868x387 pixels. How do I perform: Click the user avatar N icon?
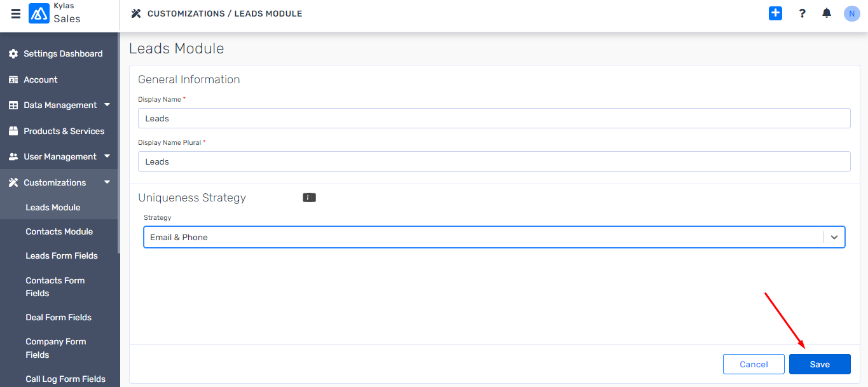pyautogui.click(x=851, y=13)
